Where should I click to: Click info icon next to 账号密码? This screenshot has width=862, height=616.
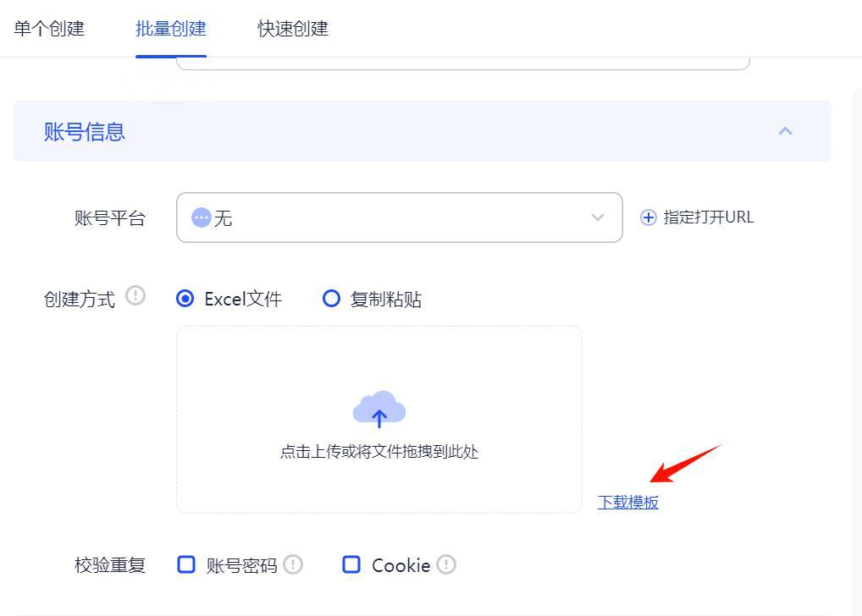(x=293, y=564)
